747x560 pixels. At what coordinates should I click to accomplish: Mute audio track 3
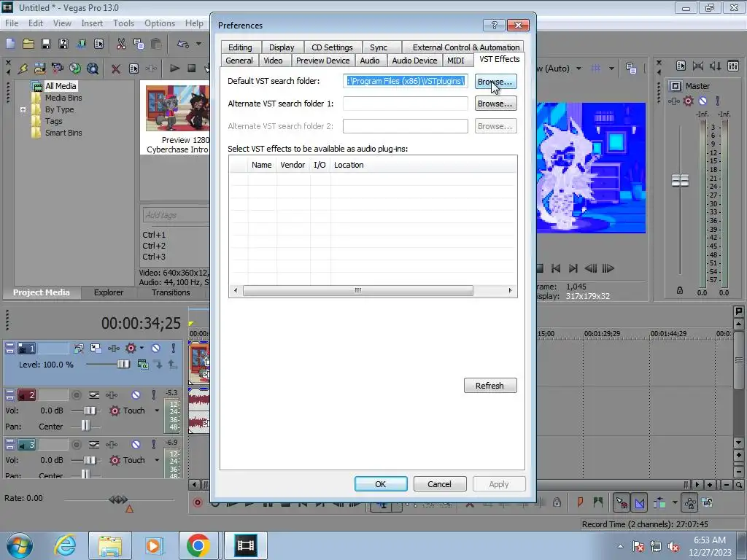click(136, 444)
